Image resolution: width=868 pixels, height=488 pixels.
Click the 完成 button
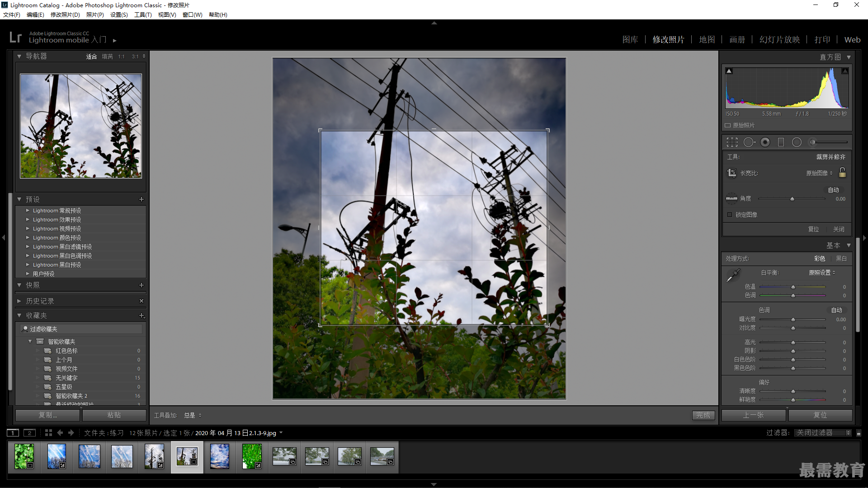tap(703, 415)
